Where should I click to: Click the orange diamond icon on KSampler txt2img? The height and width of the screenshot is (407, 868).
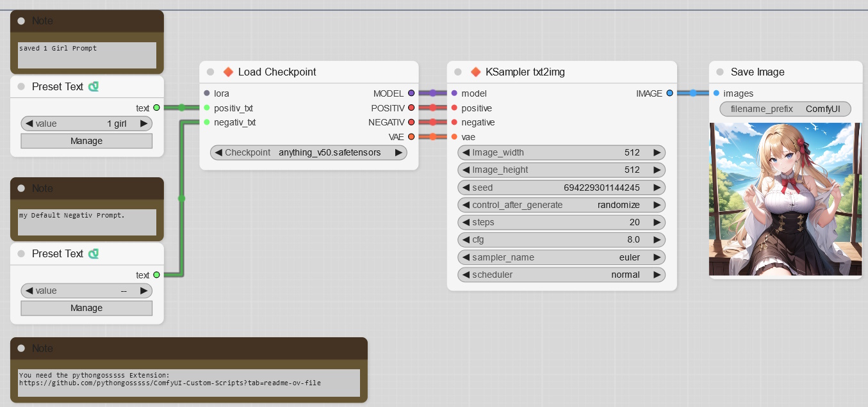point(475,72)
